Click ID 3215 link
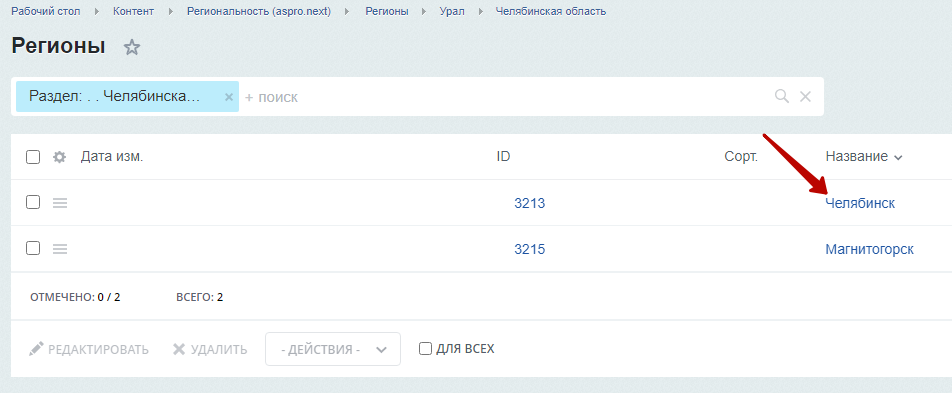Viewport: 952px width, 393px height. pos(529,249)
